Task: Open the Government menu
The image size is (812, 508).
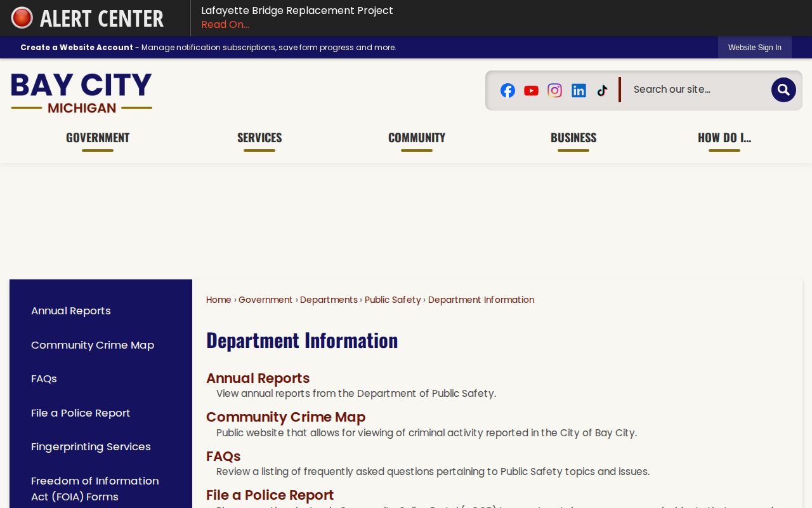Action: pos(98,138)
